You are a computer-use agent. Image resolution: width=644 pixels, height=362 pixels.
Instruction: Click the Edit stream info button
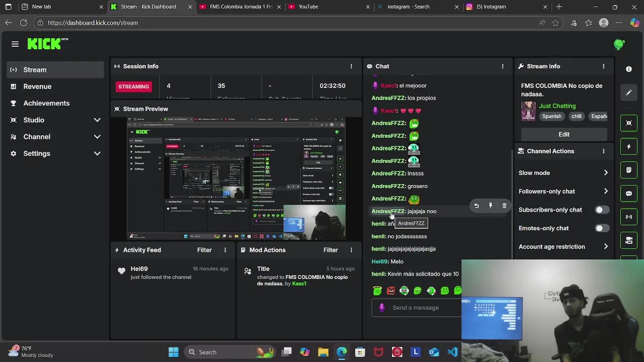coord(564,134)
